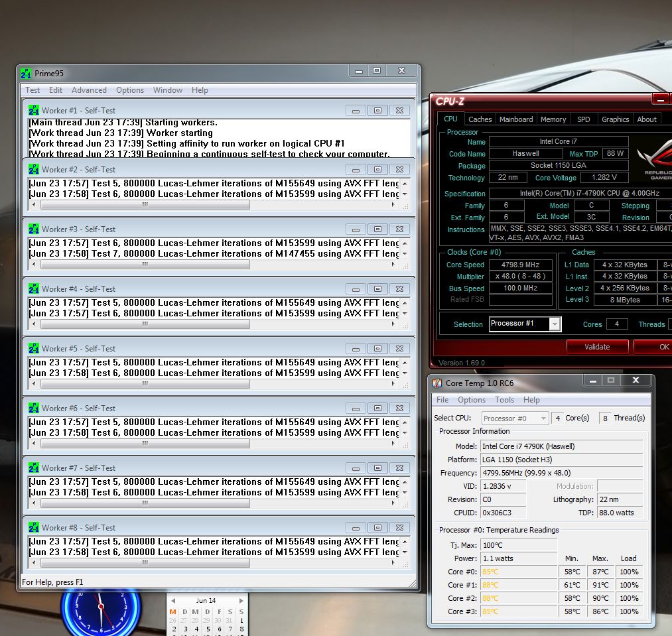Click Worker #2 horizontal scrollbar thumb
Viewport: 672px width, 636px height.
point(145,205)
